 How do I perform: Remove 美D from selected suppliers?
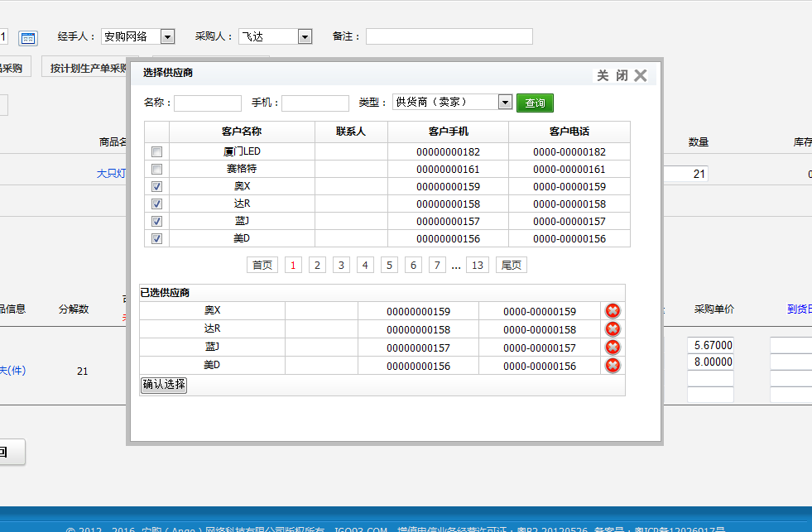pos(613,366)
